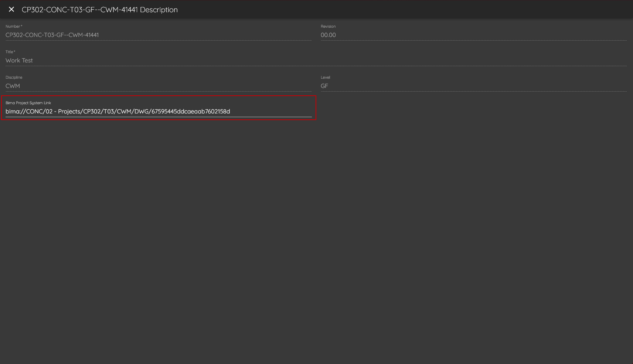
Task: Click the X close icon in the header
Action: pyautogui.click(x=11, y=9)
